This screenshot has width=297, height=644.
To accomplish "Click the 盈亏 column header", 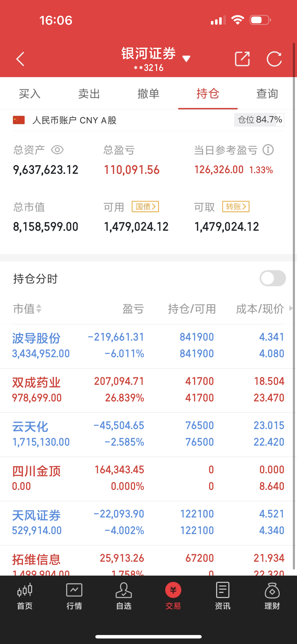I will tap(133, 309).
